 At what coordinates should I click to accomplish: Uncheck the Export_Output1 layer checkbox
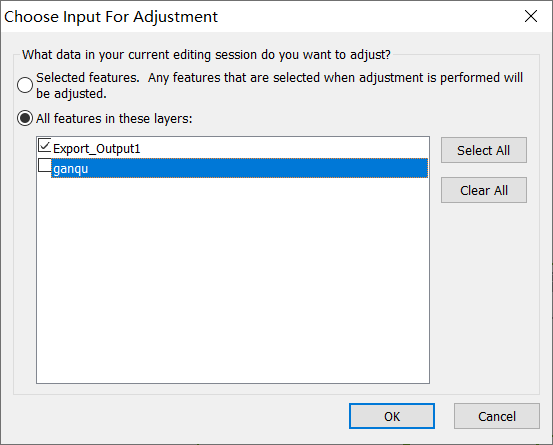click(44, 145)
